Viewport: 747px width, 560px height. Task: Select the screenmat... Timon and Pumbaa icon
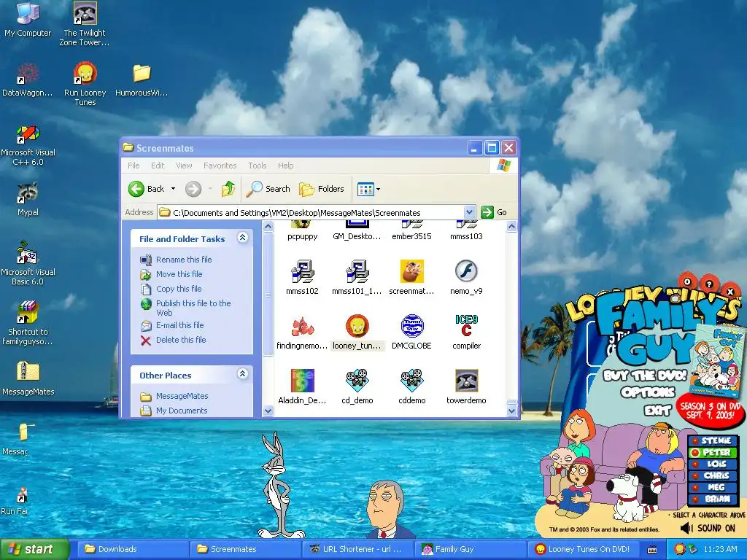tap(411, 278)
